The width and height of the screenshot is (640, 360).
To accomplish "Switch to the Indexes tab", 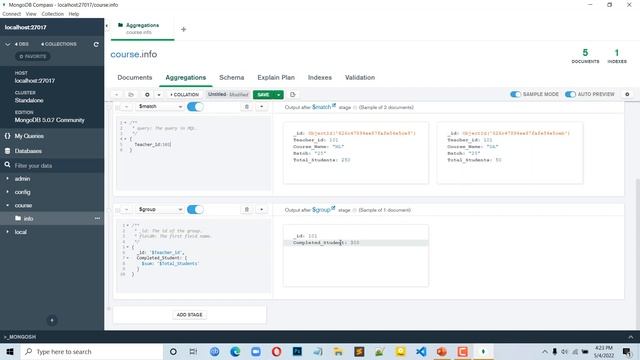I will click(320, 78).
